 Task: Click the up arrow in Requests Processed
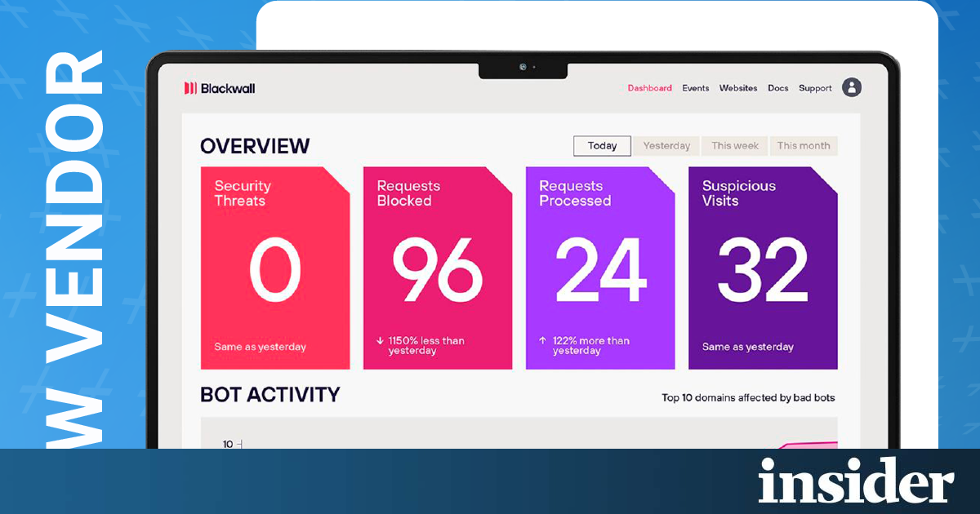tap(542, 341)
